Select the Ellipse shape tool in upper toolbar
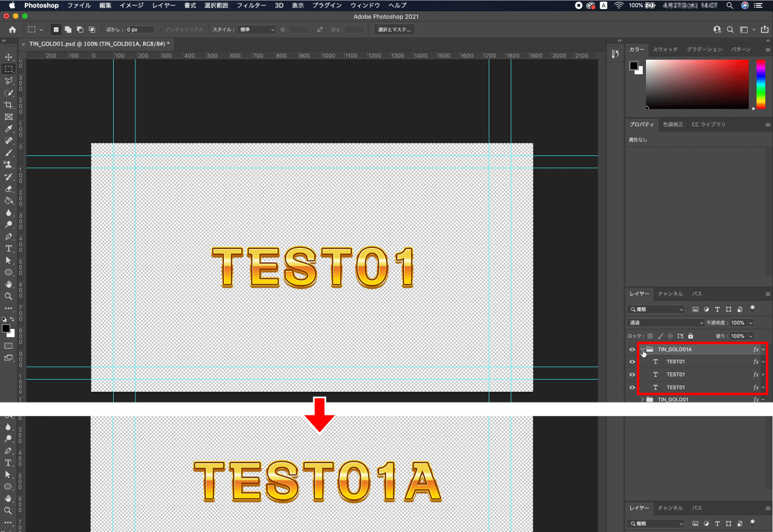Image resolution: width=773 pixels, height=532 pixels. 8,273
